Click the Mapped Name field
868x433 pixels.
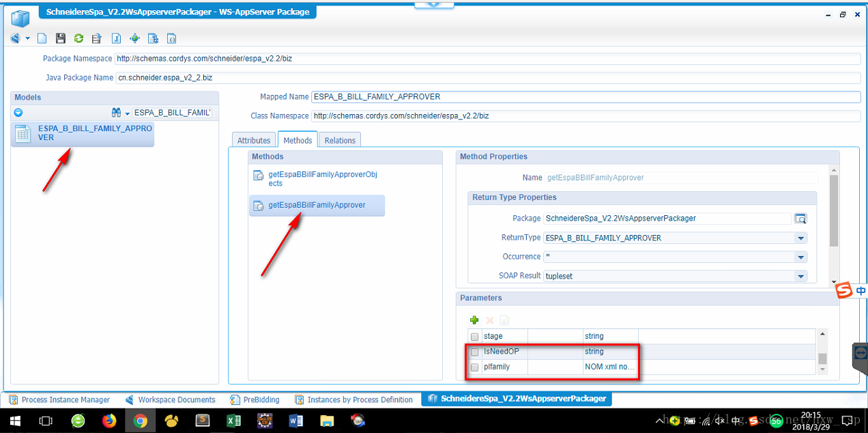(585, 97)
